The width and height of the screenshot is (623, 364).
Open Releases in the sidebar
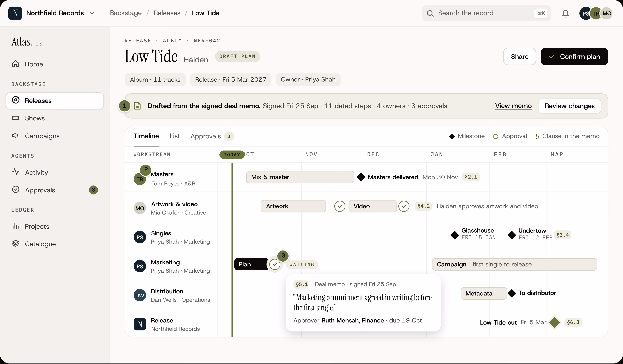[55, 101]
